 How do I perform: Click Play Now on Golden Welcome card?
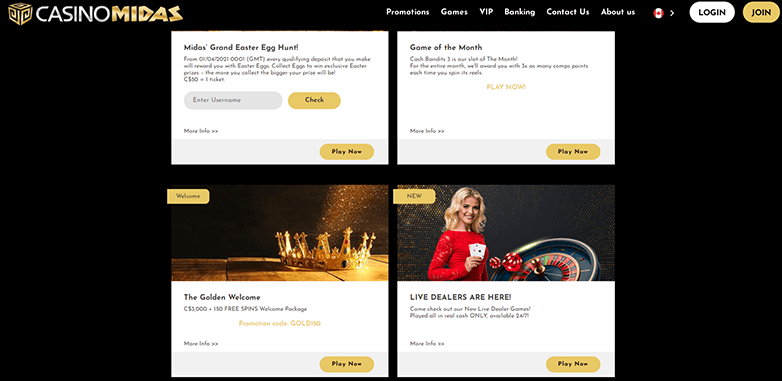tap(347, 364)
